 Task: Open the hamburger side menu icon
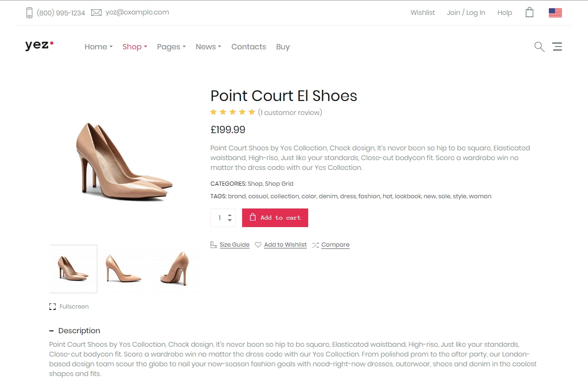point(557,47)
